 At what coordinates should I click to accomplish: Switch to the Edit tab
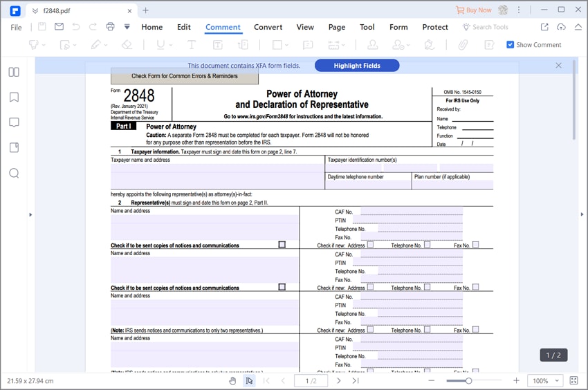pyautogui.click(x=184, y=27)
